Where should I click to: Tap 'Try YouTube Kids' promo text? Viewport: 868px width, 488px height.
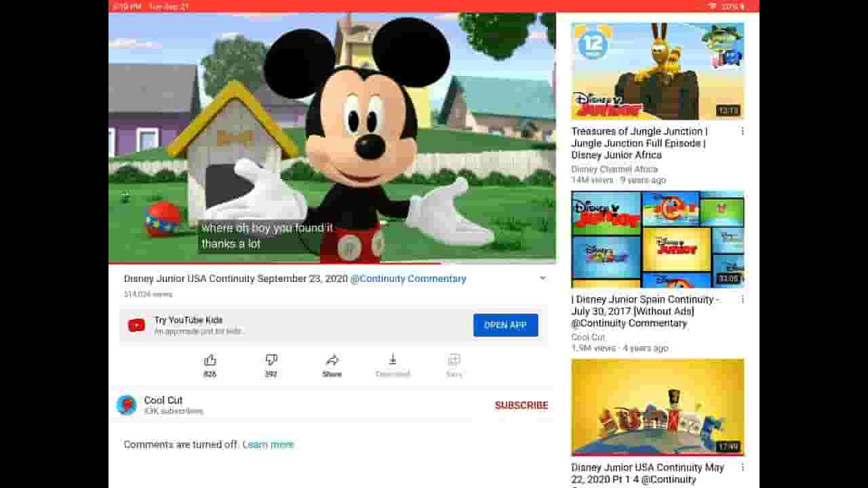pyautogui.click(x=189, y=320)
